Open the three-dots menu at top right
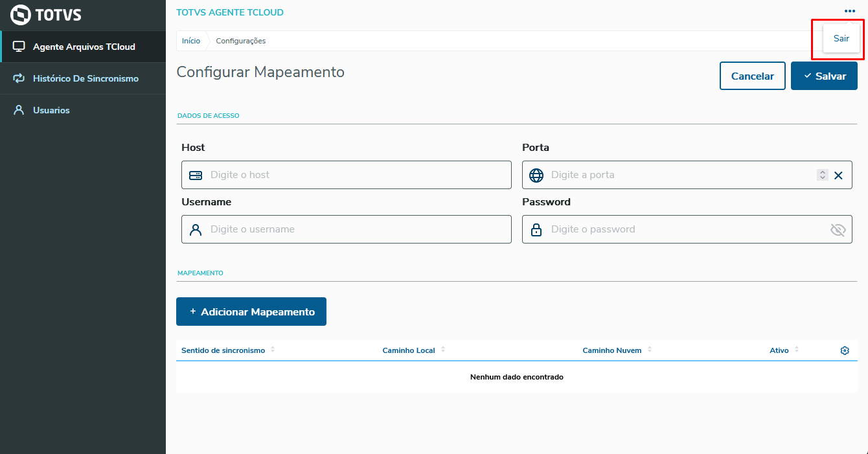868x454 pixels. pyautogui.click(x=850, y=11)
